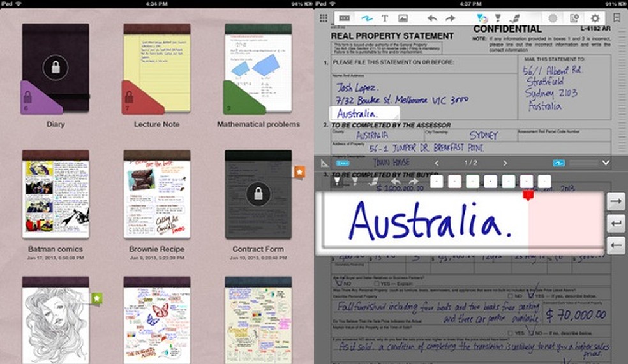Tap the ruler triangle icon in zoom bar

click(325, 163)
